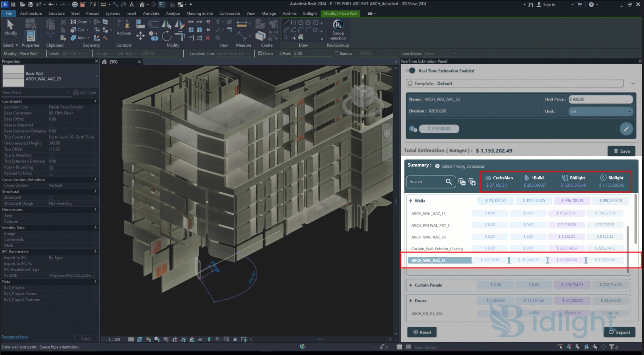Image resolution: width=644 pixels, height=355 pixels.
Task: Click the red Delete X icon
Action: (x=208, y=38)
